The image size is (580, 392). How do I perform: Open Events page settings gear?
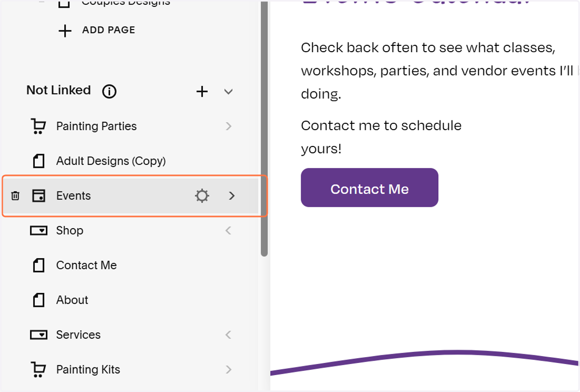point(202,196)
